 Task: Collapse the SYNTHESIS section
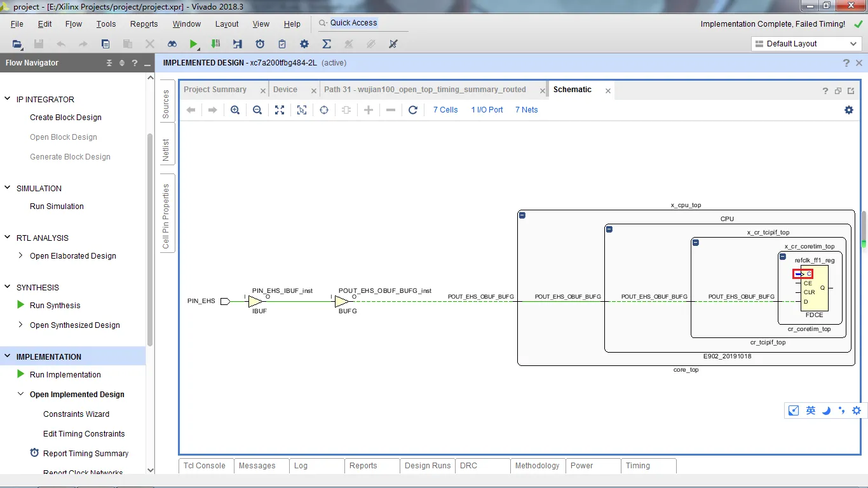pyautogui.click(x=8, y=287)
